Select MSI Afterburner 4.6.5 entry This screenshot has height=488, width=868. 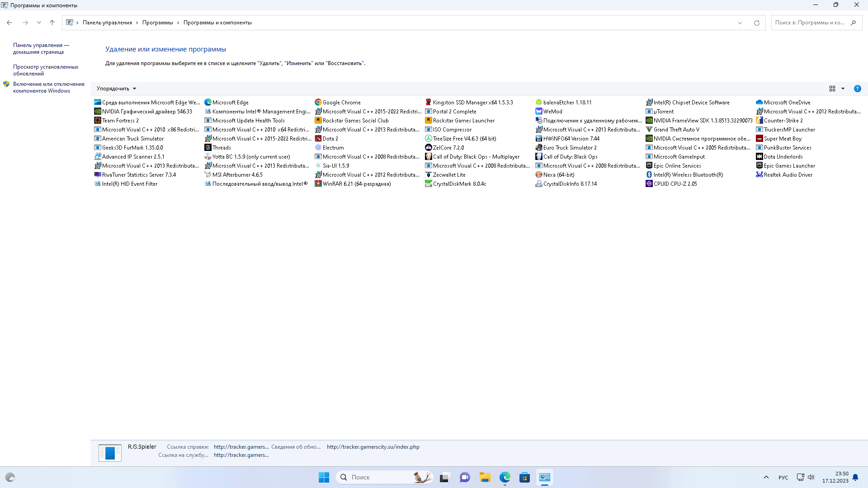pos(234,175)
